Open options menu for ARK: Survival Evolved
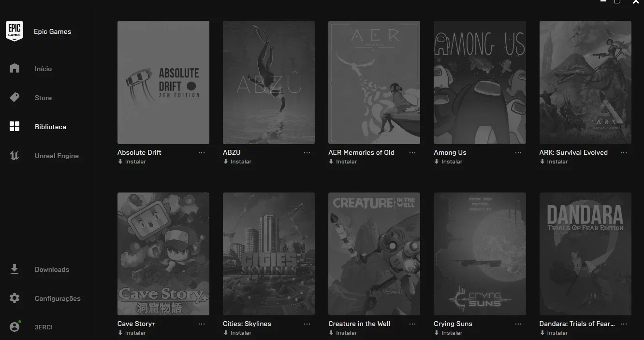Screen dimensions: 644x340 click(x=624, y=152)
